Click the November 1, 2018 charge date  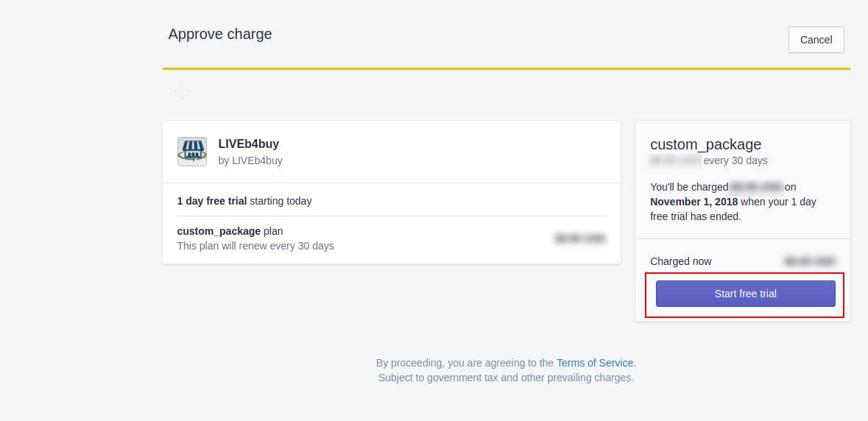[694, 202]
